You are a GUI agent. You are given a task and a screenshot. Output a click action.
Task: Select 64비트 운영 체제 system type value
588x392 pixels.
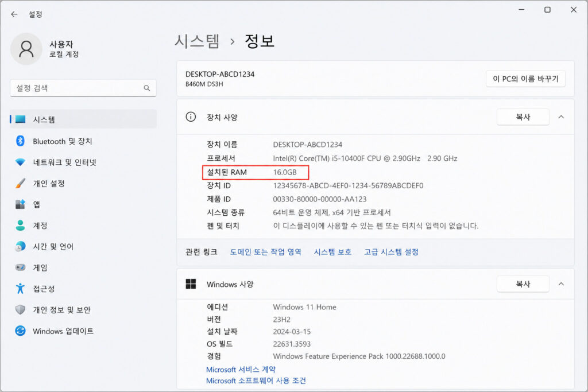pyautogui.click(x=332, y=212)
